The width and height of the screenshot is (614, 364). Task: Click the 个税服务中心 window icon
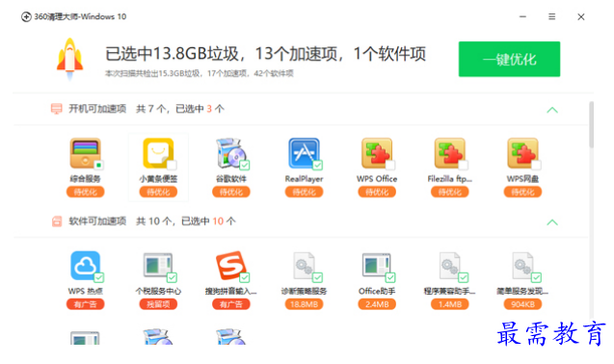click(x=158, y=266)
